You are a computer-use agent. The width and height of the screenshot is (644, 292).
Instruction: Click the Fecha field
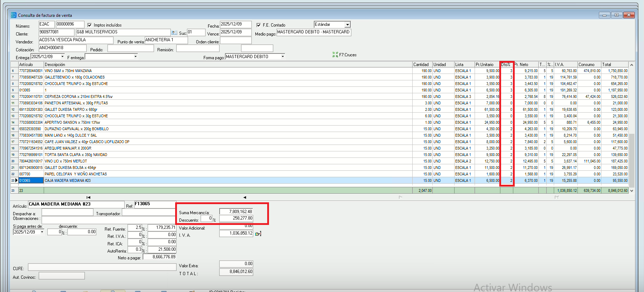(x=236, y=24)
